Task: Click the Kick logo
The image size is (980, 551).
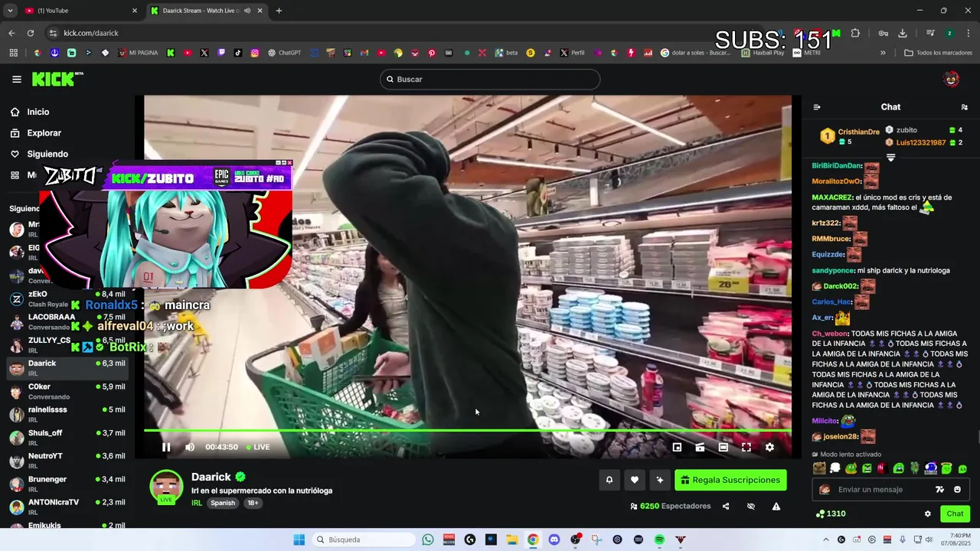Action: click(x=57, y=79)
